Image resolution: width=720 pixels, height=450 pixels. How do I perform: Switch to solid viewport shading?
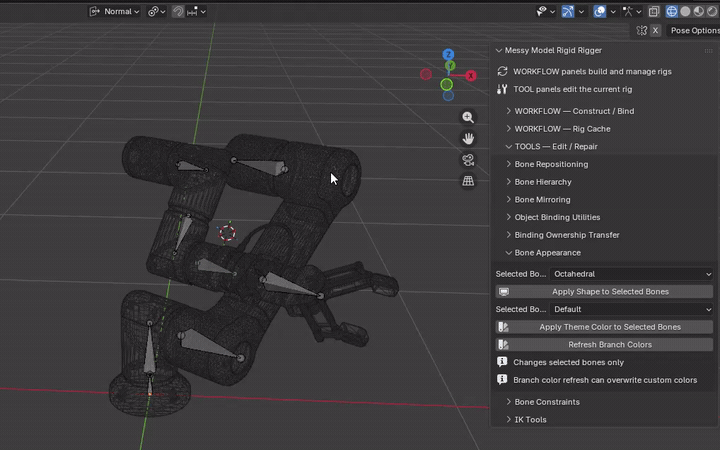[685, 11]
